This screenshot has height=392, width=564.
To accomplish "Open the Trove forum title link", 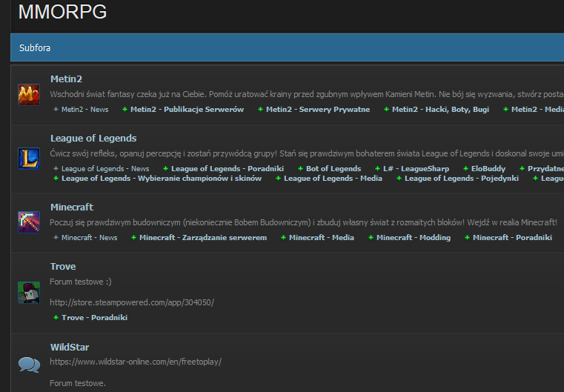I will pyautogui.click(x=63, y=267).
